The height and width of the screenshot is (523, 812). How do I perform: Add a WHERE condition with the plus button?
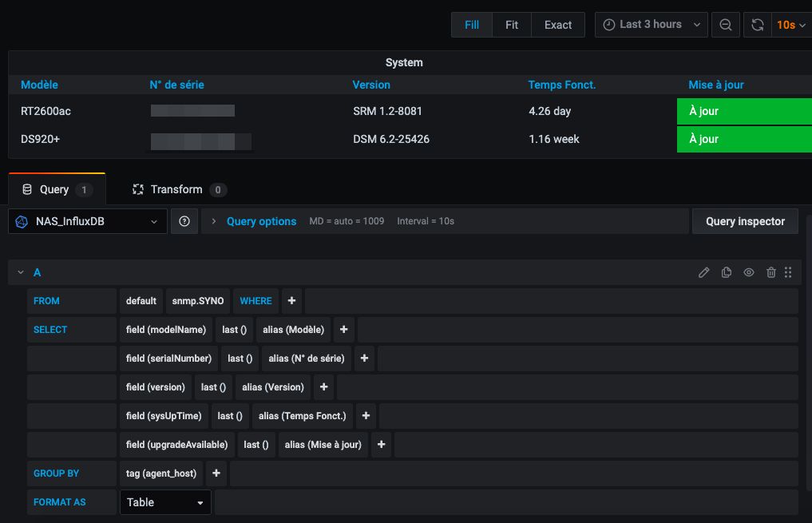pos(291,301)
